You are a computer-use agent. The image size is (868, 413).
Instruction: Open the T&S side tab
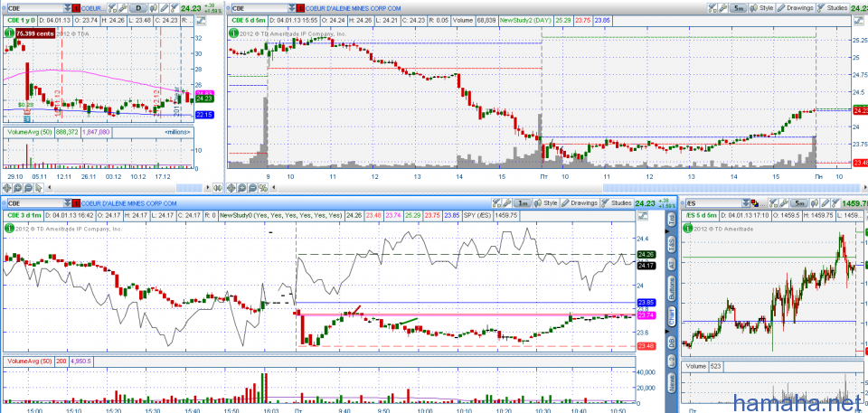[672, 244]
